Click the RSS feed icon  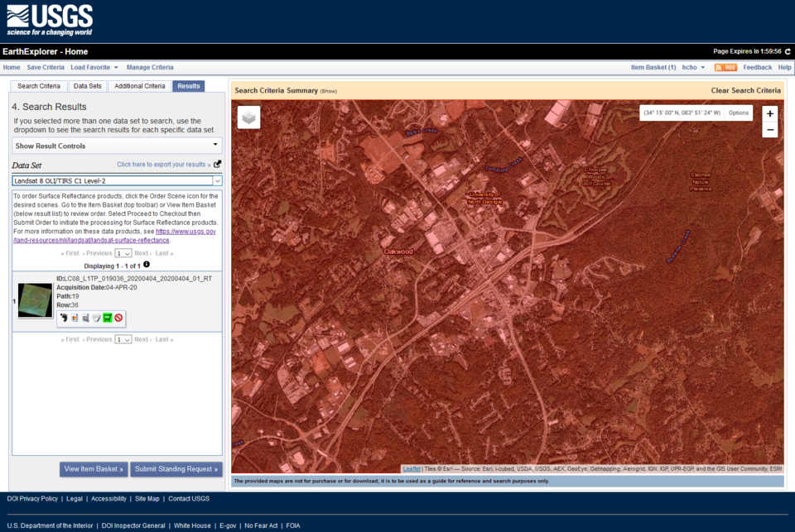(x=726, y=67)
